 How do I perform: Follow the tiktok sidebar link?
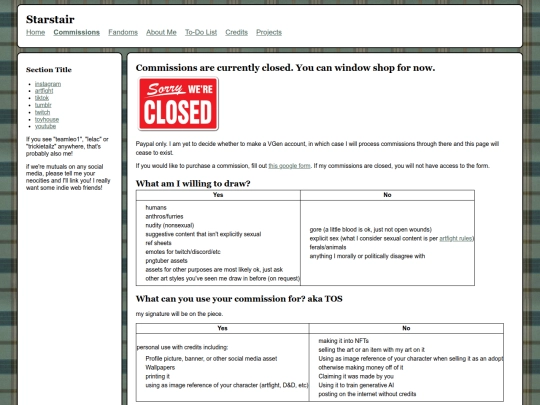(42, 98)
